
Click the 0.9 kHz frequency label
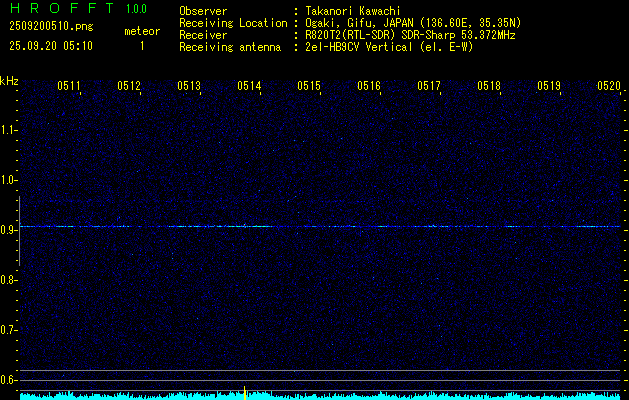[8, 230]
